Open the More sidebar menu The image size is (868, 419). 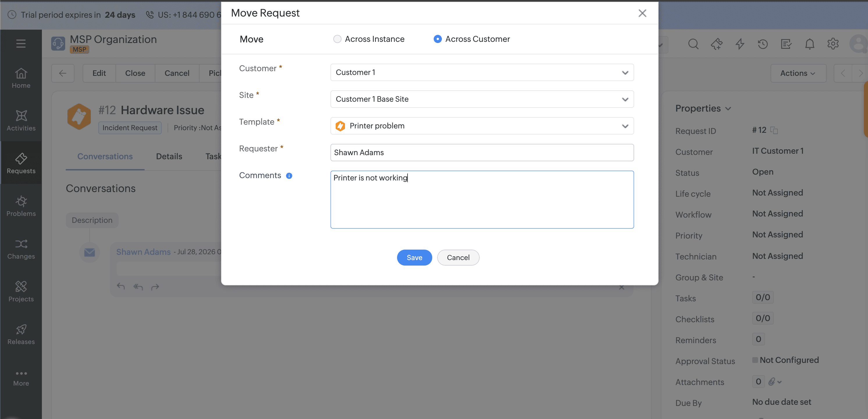[x=21, y=378]
